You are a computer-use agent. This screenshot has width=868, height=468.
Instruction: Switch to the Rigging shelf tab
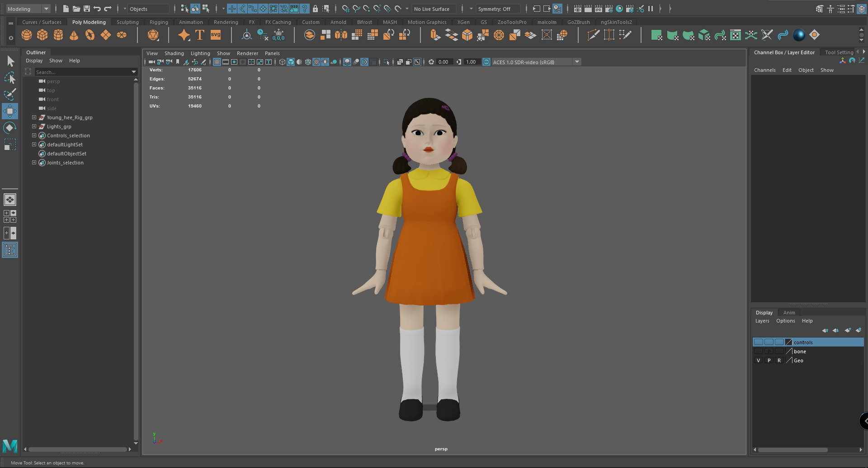[x=159, y=22]
